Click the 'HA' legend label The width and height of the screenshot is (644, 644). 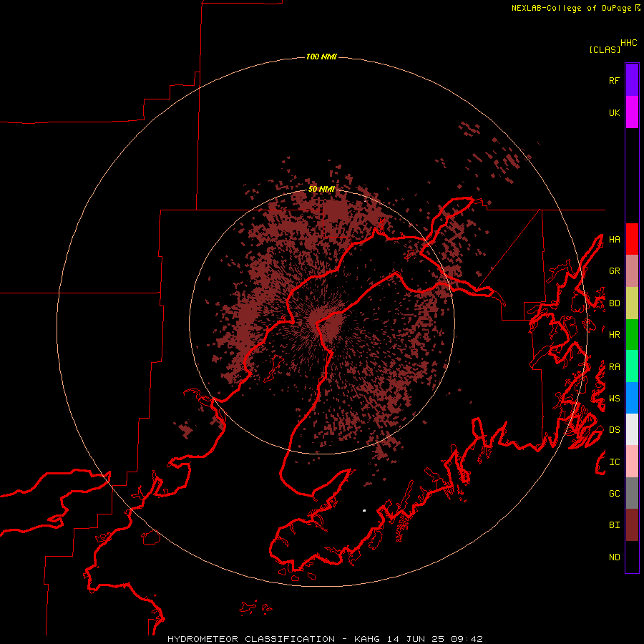point(614,240)
